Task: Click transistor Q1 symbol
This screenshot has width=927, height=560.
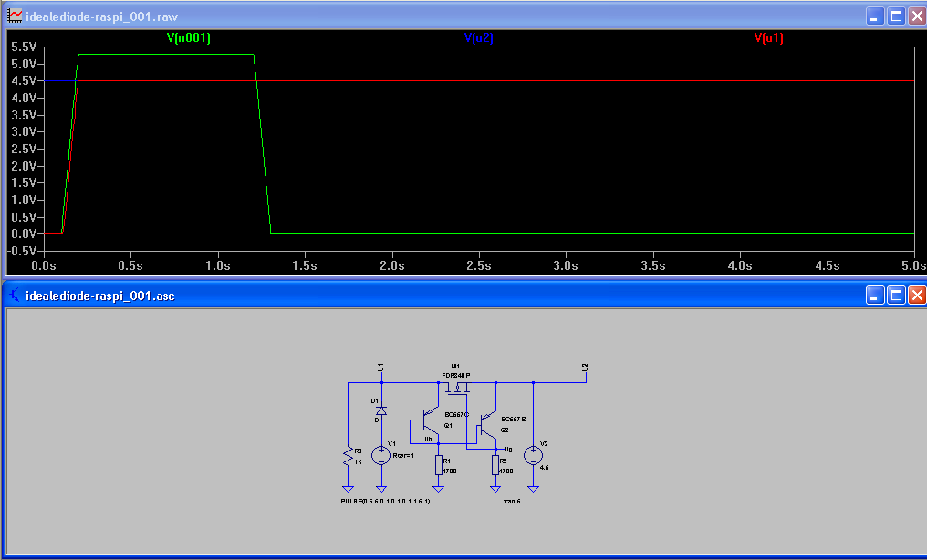Action: click(431, 420)
